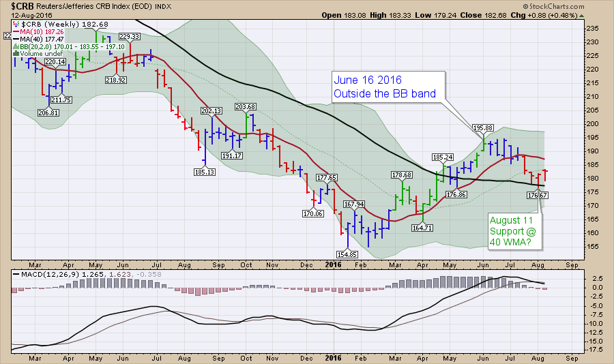This screenshot has width=614, height=364.
Task: Click the 177.65 price label
Action: click(327, 177)
